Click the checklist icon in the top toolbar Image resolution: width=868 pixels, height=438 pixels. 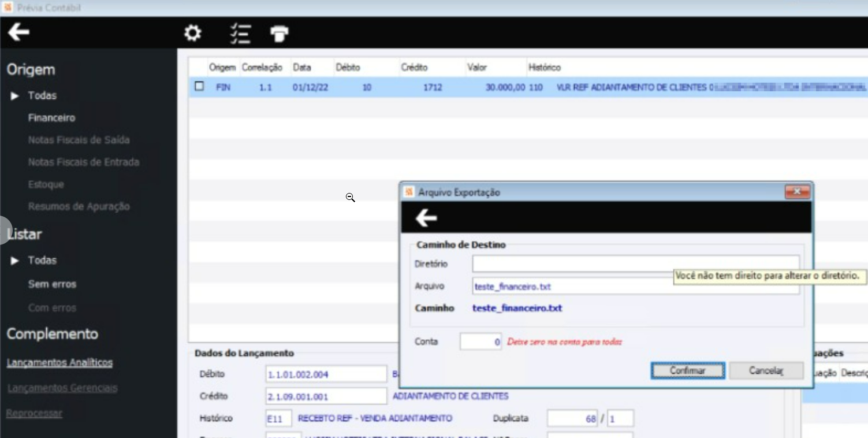coord(240,34)
